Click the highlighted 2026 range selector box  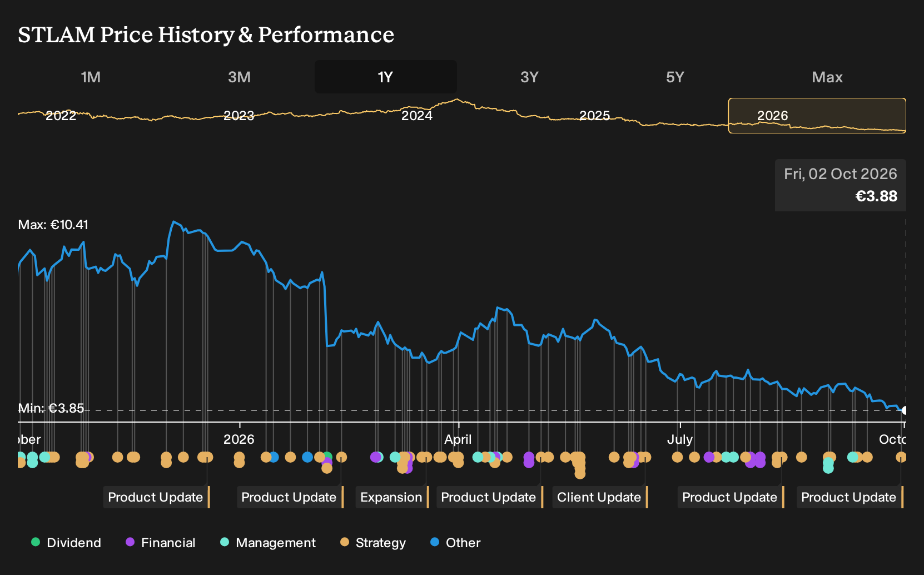pos(817,116)
